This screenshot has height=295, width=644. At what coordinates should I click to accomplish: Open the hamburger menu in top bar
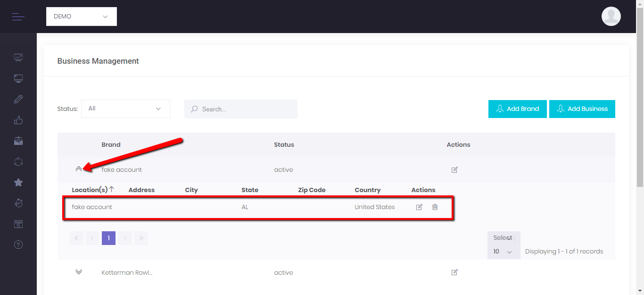click(x=18, y=17)
